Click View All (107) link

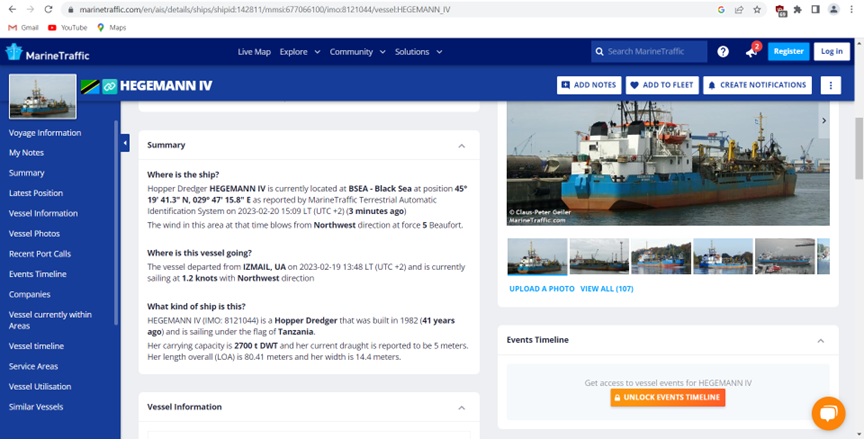607,289
